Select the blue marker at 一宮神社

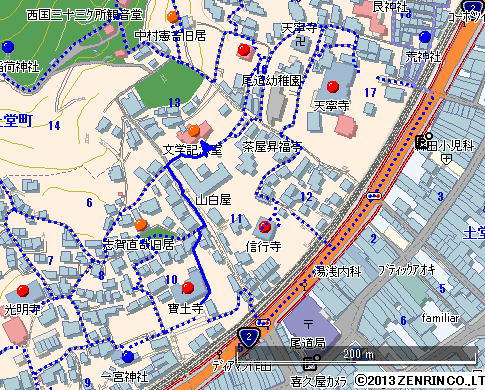tap(128, 356)
